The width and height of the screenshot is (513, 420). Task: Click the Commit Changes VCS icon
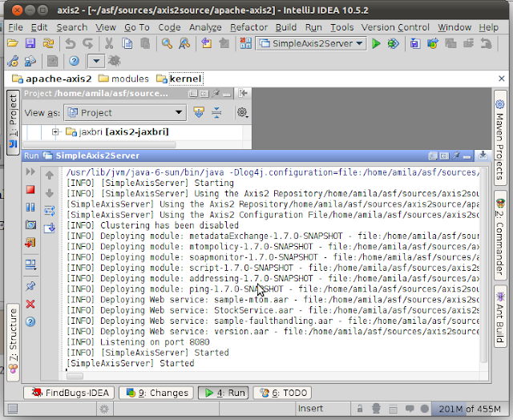pos(433,43)
